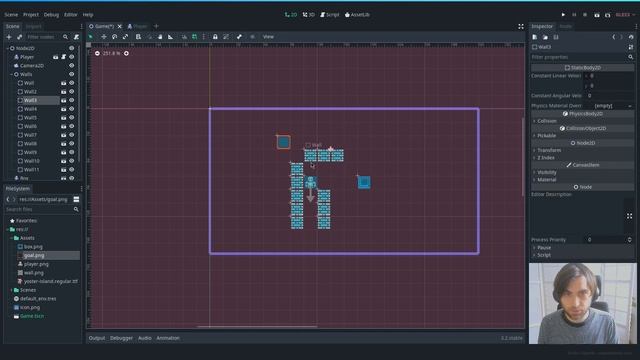Open the Physics Material Override dropdown
Image resolution: width=640 pixels, height=360 pixels.
tap(609, 106)
